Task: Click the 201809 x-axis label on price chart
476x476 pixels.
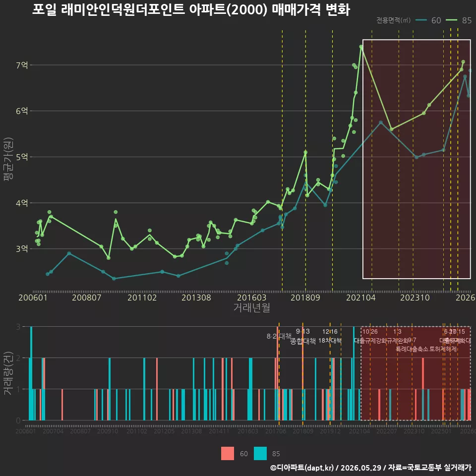Action: 305,297
